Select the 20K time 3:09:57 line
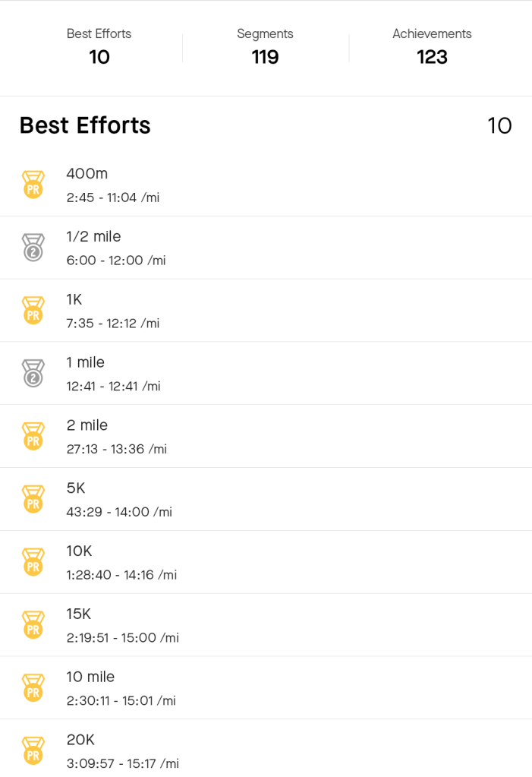This screenshot has width=532, height=777. tap(122, 763)
